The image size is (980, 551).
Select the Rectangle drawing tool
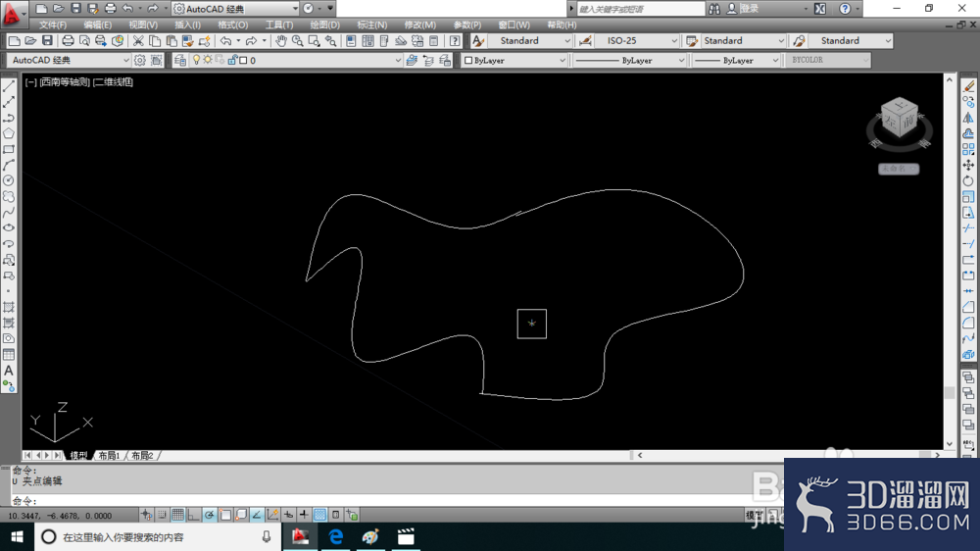(9, 149)
